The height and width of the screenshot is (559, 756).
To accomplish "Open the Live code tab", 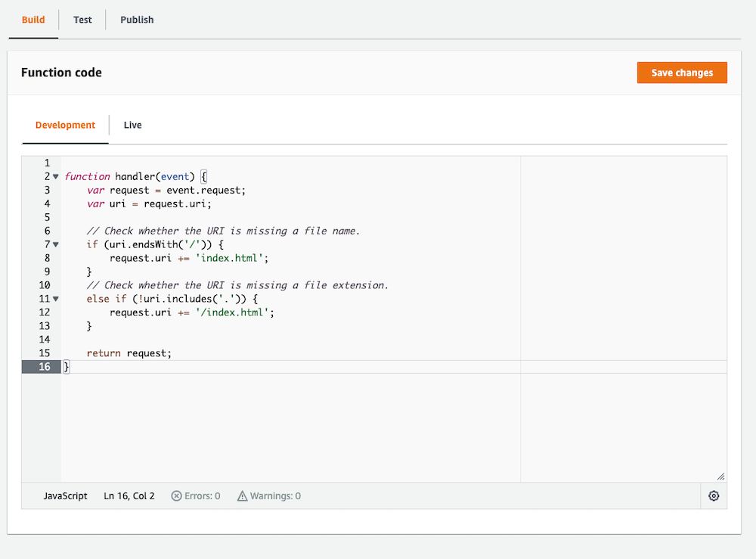I will pyautogui.click(x=132, y=125).
